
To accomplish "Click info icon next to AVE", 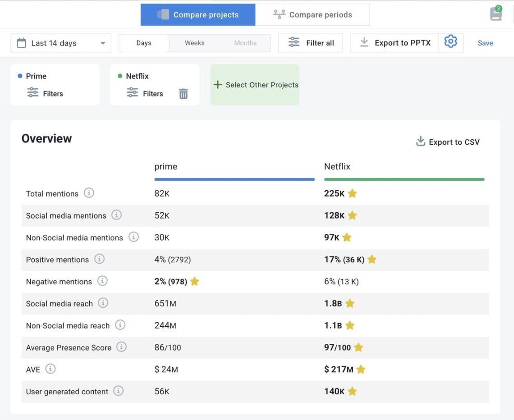I will tap(50, 369).
